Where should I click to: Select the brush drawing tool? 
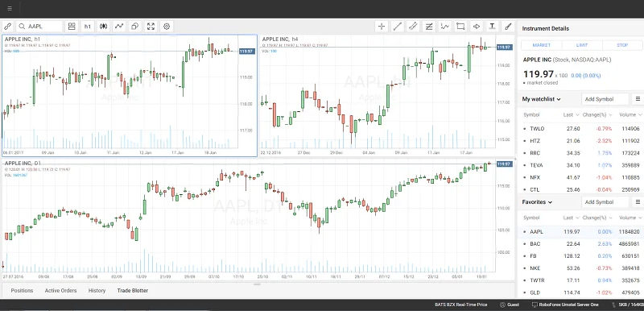point(508,27)
